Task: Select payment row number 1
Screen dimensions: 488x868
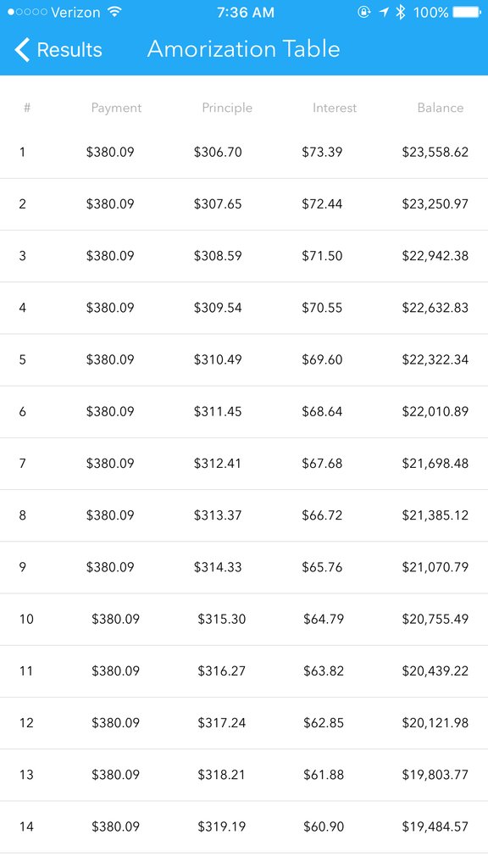Action: pos(244,153)
